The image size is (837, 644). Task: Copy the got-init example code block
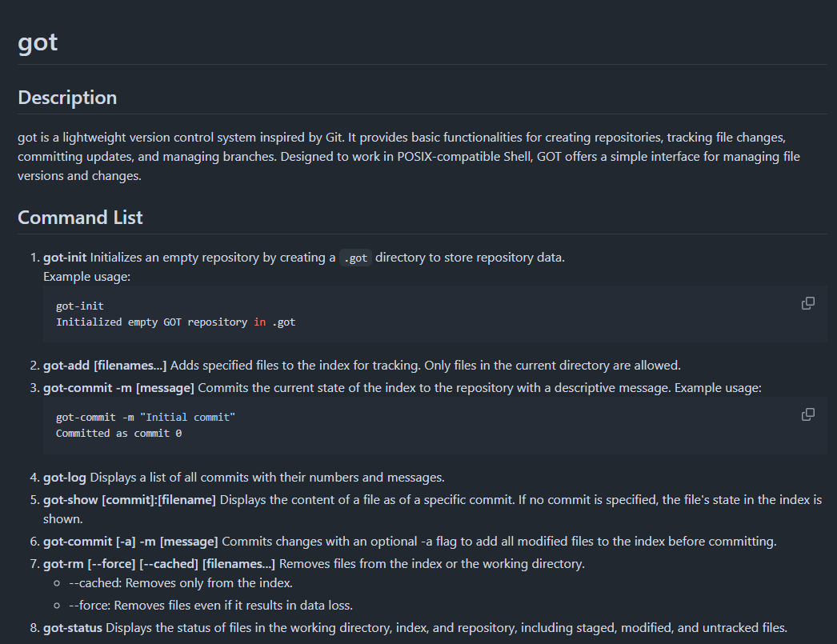click(x=808, y=303)
